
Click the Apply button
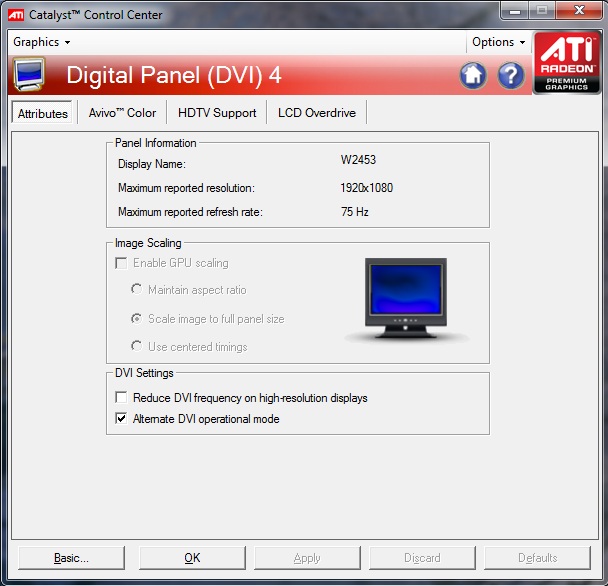pyautogui.click(x=307, y=558)
